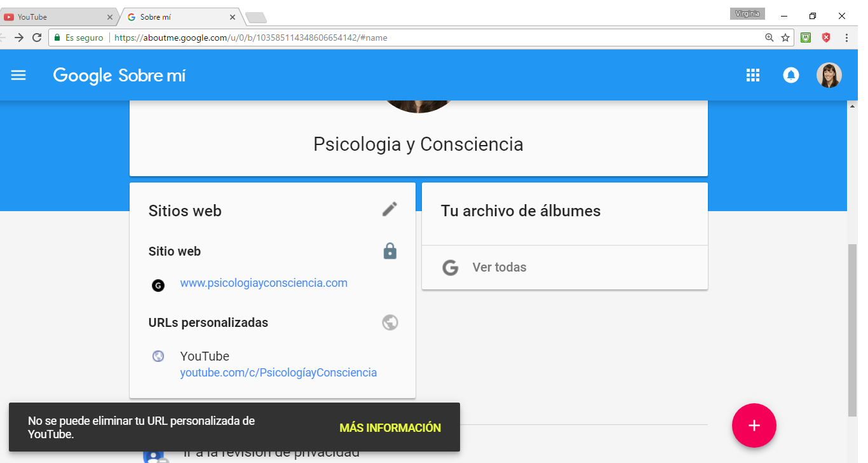View the Es seguro site security info
868x463 pixels.
pos(79,38)
